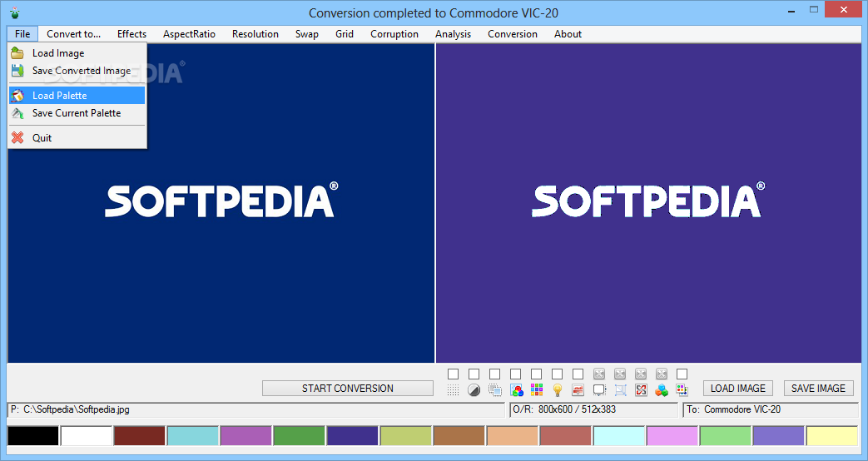The width and height of the screenshot is (868, 461).
Task: Check the box above the histogram icon
Action: (578, 374)
